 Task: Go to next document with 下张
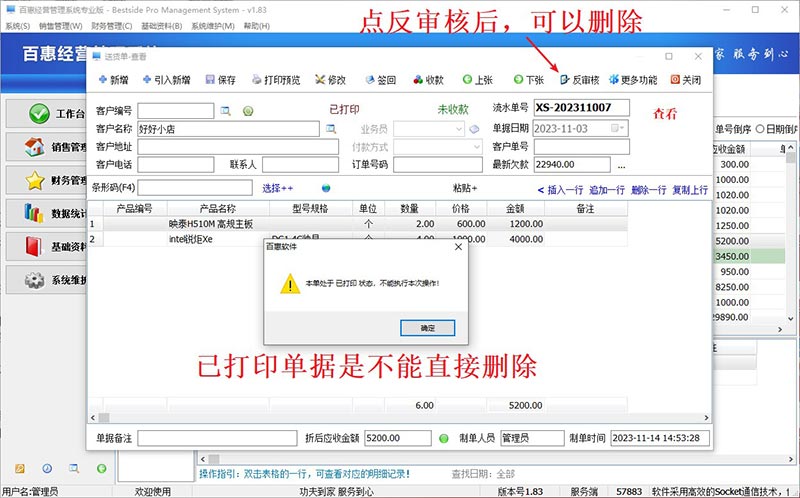(529, 80)
